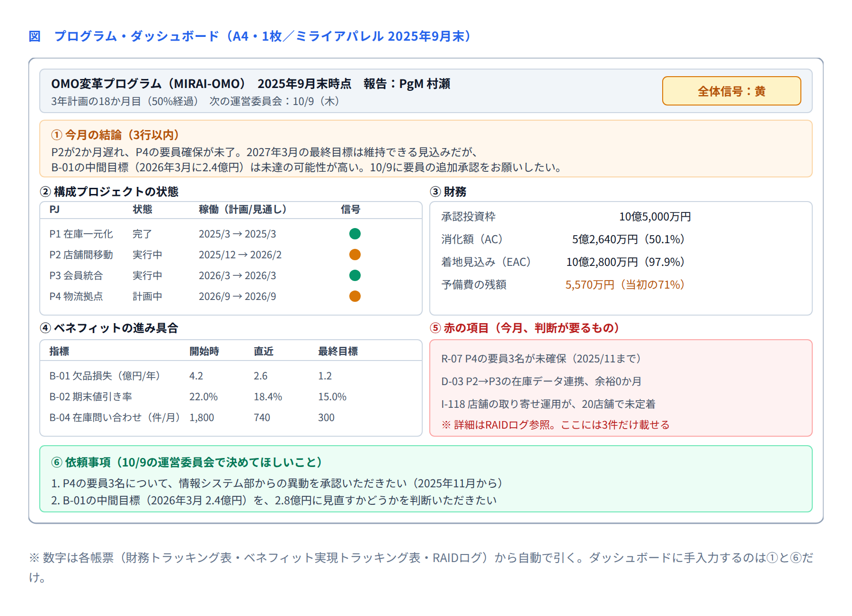Click the 全体信号:黄 status badge

(731, 91)
